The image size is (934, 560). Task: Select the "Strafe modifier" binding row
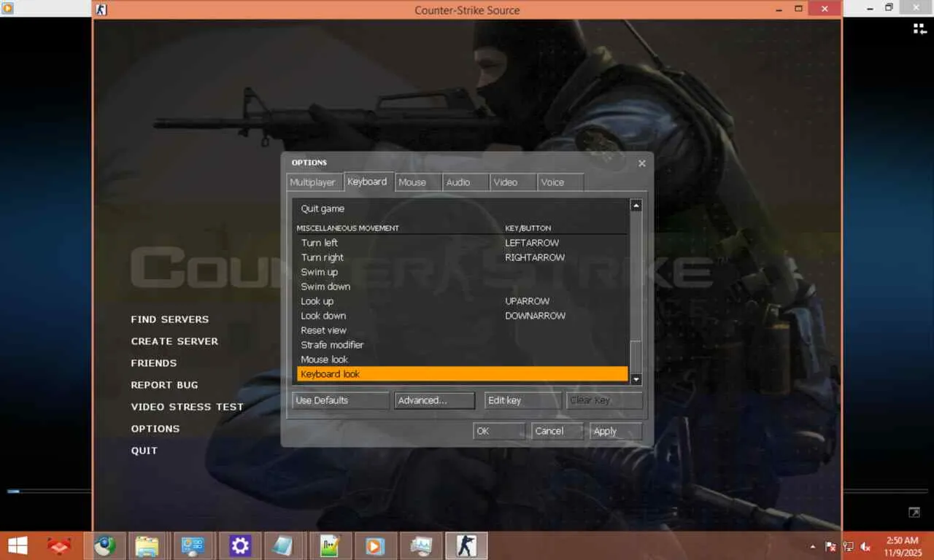pos(462,345)
